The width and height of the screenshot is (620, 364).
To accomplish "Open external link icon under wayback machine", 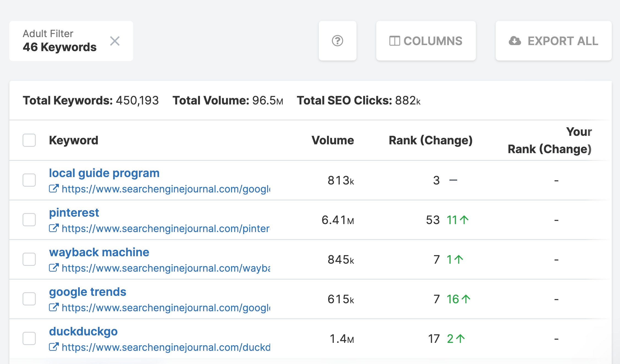I will tap(54, 268).
